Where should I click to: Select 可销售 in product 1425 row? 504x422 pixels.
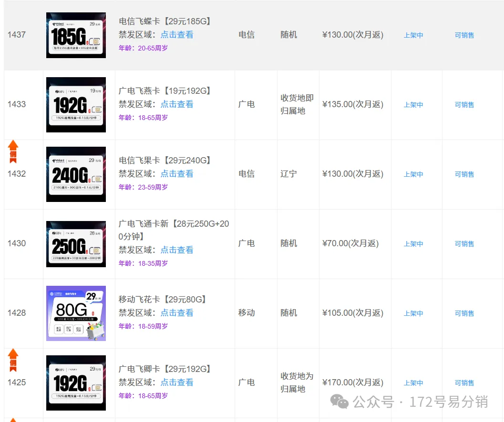[464, 383]
